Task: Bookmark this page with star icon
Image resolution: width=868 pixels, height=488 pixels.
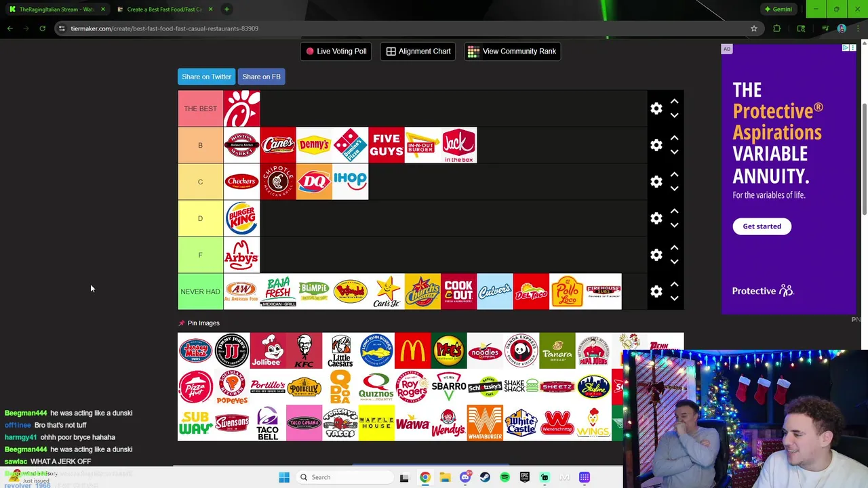Action: tap(753, 28)
